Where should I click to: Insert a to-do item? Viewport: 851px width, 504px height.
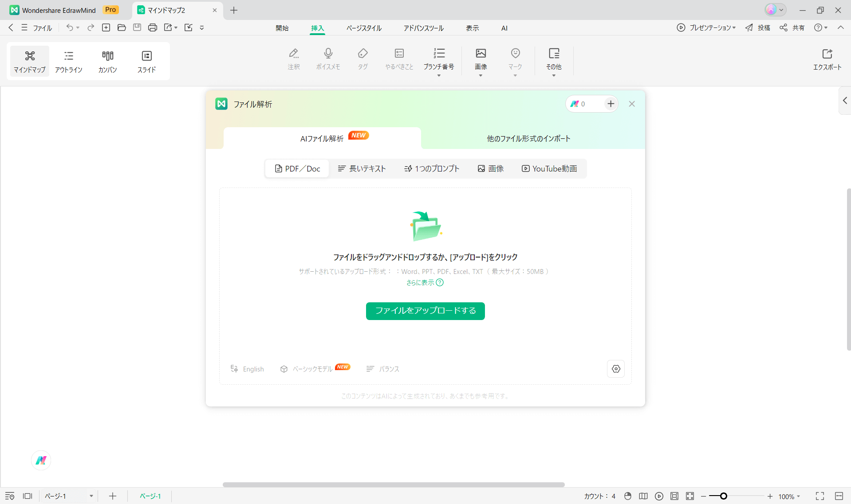pyautogui.click(x=399, y=59)
